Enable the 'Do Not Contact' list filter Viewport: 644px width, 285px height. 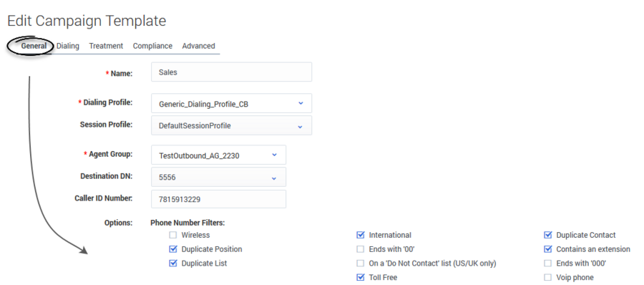pyautogui.click(x=361, y=264)
